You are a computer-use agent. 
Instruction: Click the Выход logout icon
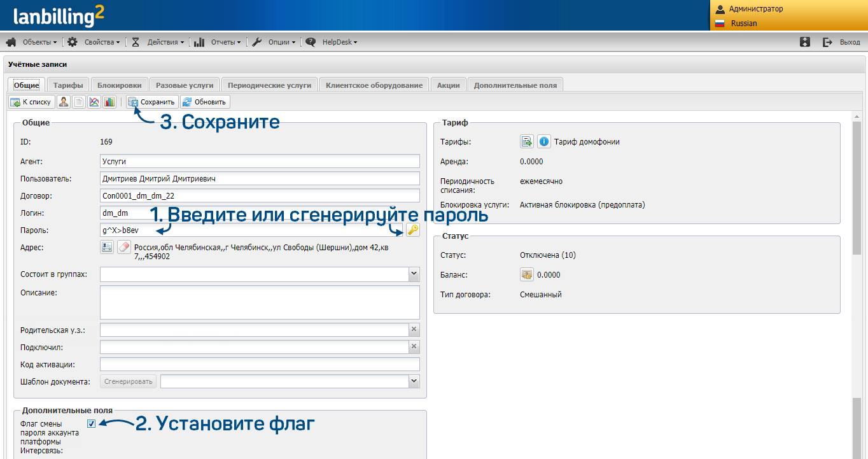coord(828,42)
